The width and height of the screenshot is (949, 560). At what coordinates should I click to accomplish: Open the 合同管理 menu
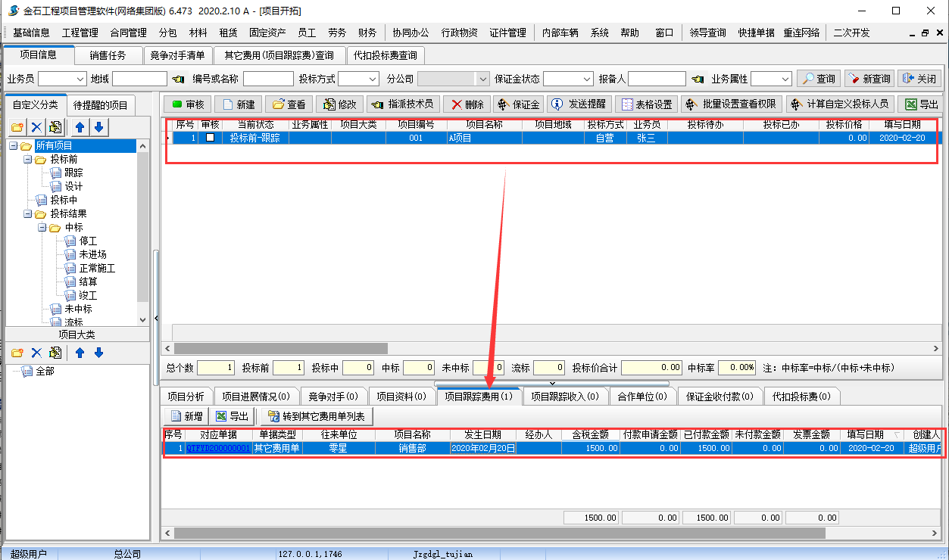click(128, 33)
